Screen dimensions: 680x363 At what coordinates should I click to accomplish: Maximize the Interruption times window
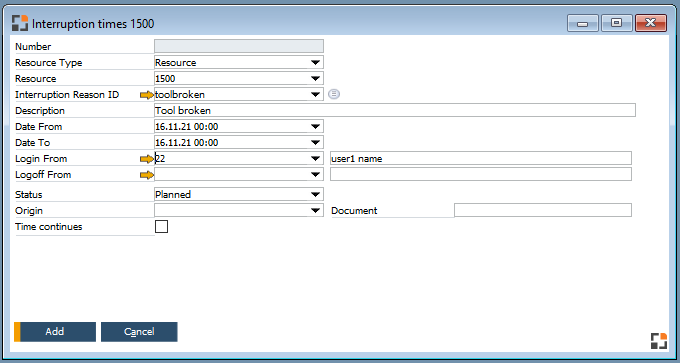tap(617, 23)
